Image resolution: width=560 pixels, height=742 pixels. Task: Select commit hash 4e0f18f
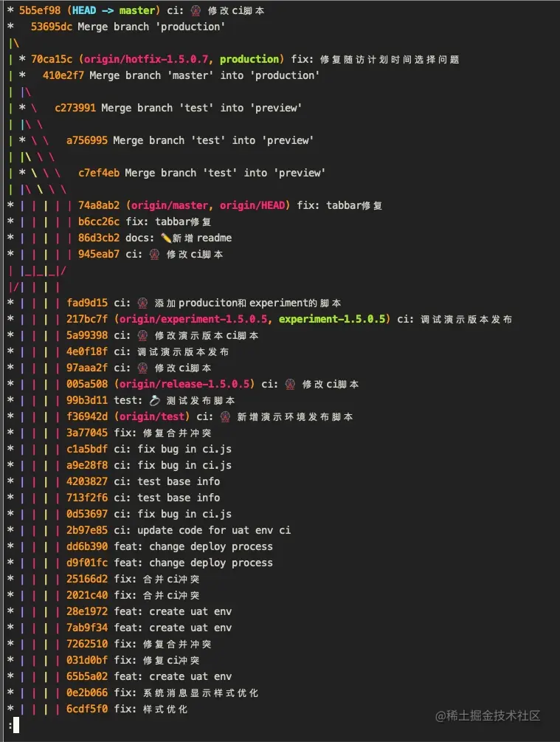[x=87, y=351]
